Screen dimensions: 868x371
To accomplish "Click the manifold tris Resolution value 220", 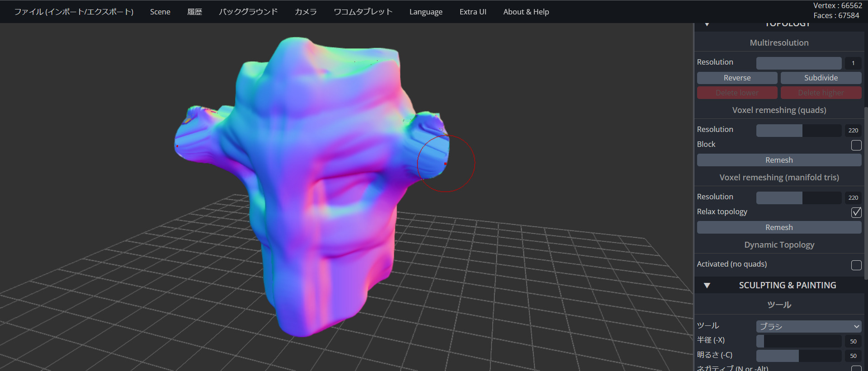I will (x=853, y=197).
